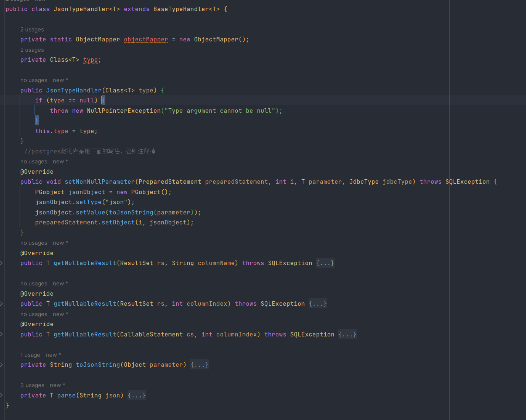Expand getNullableResult(ResultSet, int) via gutter chevron
The width and height of the screenshot is (526, 420).
pyautogui.click(x=2, y=304)
